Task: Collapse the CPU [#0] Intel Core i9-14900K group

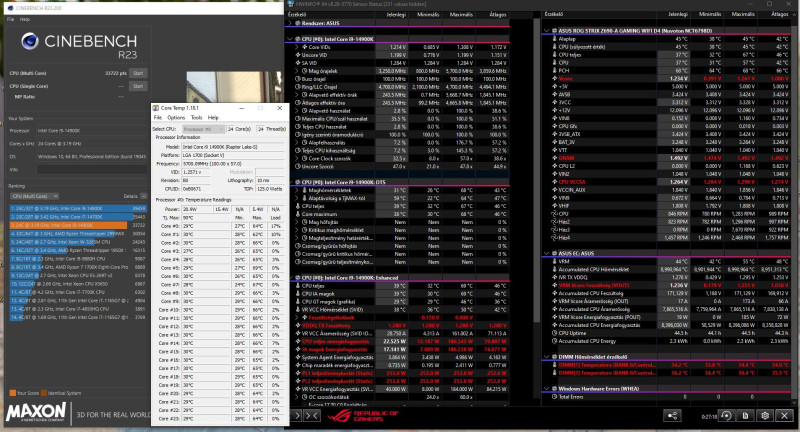Action: (290, 39)
